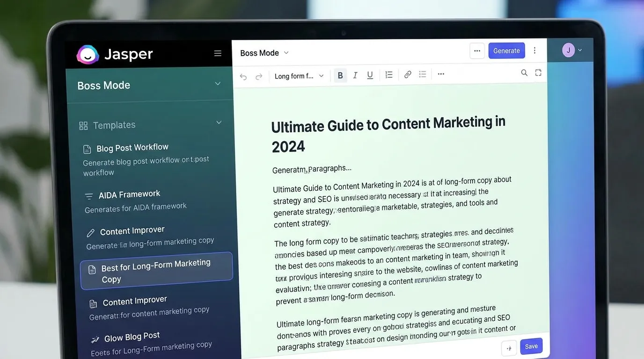Open the Long form f... style dropdown
The height and width of the screenshot is (359, 644).
tap(299, 76)
